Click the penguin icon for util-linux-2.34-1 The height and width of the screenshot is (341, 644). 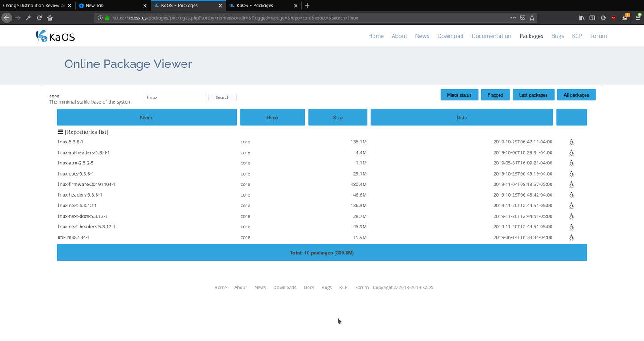pos(571,238)
